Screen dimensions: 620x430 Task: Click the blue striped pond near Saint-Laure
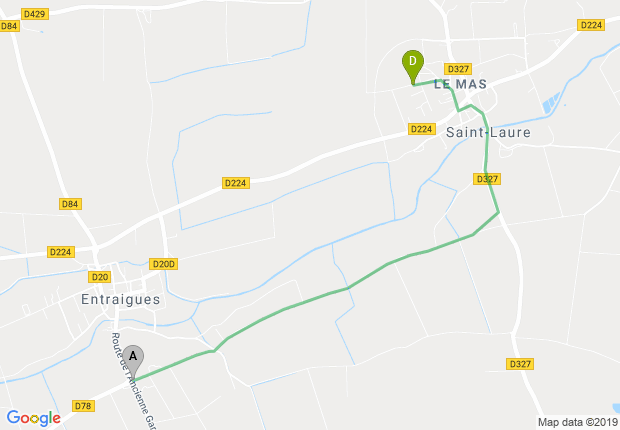pos(551,102)
